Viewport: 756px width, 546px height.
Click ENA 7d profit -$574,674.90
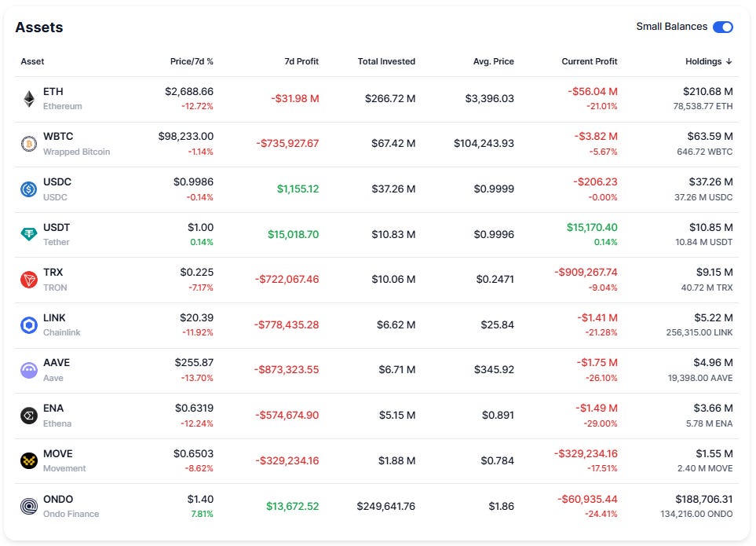click(287, 416)
